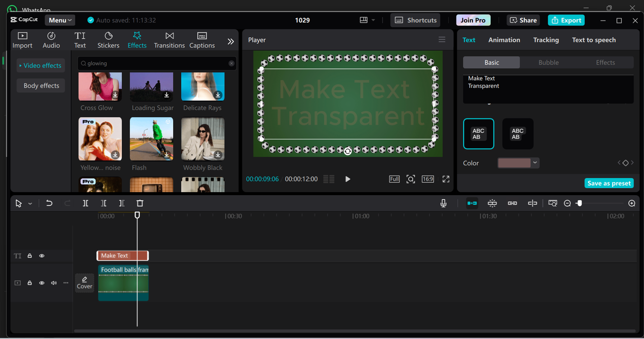Expand the Video effects category

[x=41, y=65]
